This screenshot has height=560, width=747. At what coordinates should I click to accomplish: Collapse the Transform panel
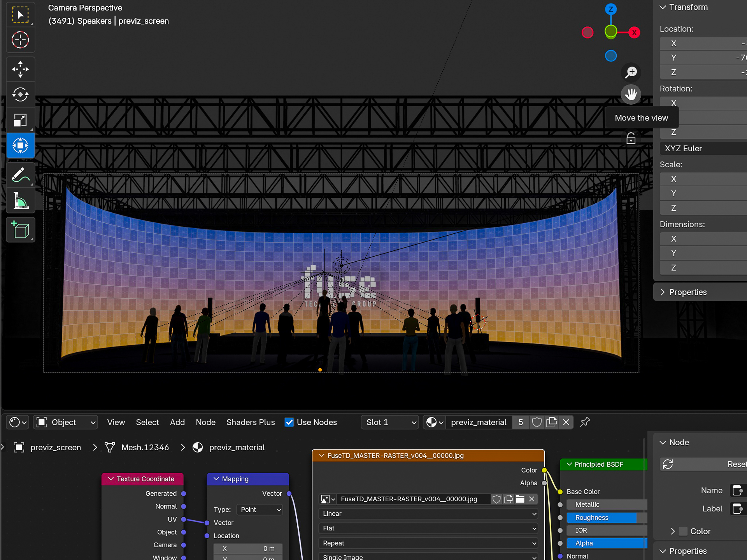pos(663,7)
